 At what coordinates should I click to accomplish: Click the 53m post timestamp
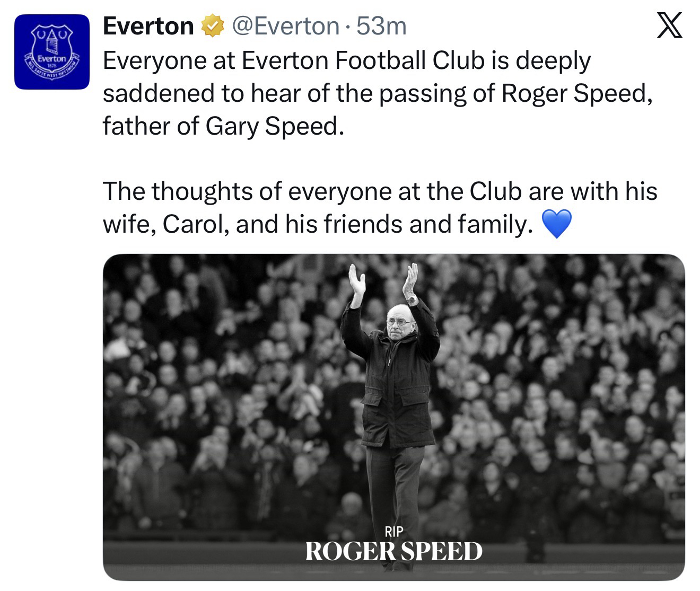pos(381,26)
